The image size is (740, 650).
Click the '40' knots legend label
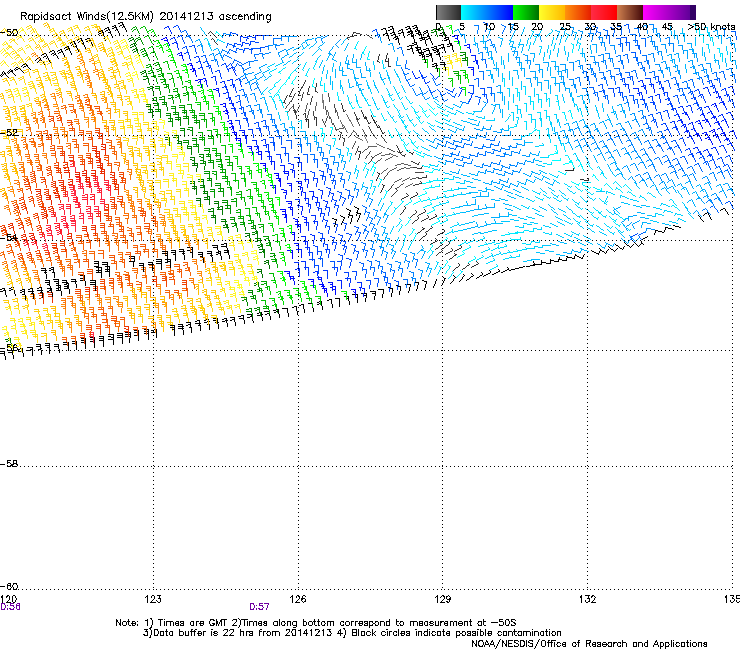click(x=642, y=27)
